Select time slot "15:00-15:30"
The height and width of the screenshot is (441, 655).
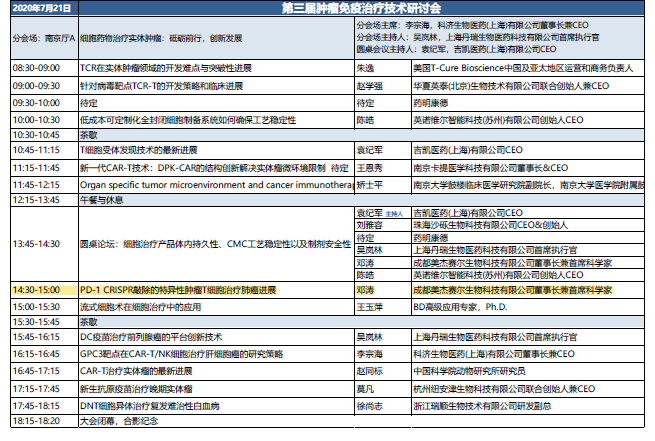coord(36,307)
